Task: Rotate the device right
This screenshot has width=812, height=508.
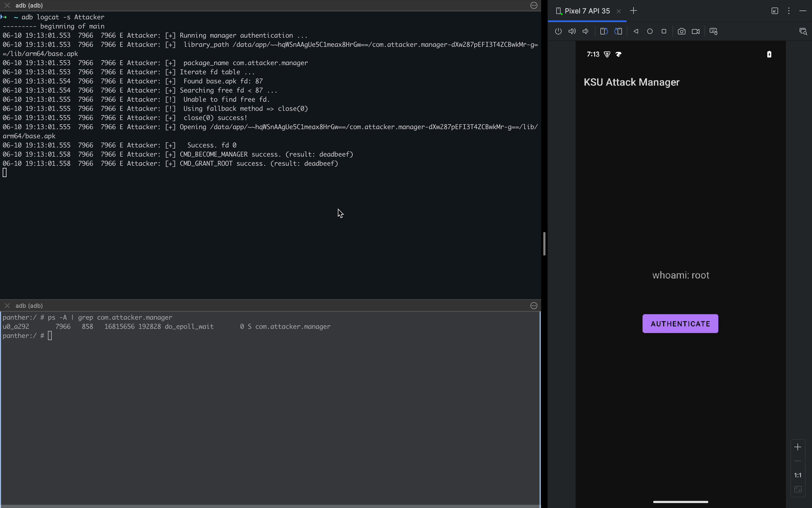Action: click(x=618, y=31)
